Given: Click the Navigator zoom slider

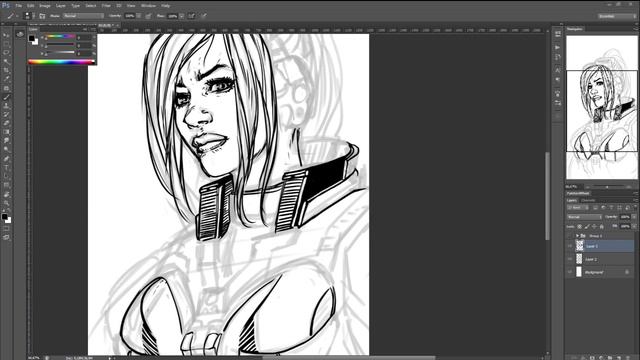Looking at the screenshot, I should click(607, 187).
